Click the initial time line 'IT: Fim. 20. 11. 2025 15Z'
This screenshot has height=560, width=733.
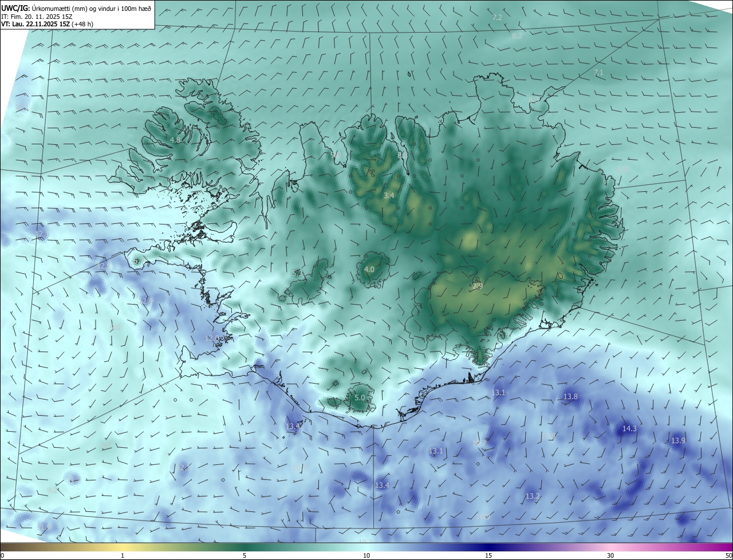(x=37, y=17)
